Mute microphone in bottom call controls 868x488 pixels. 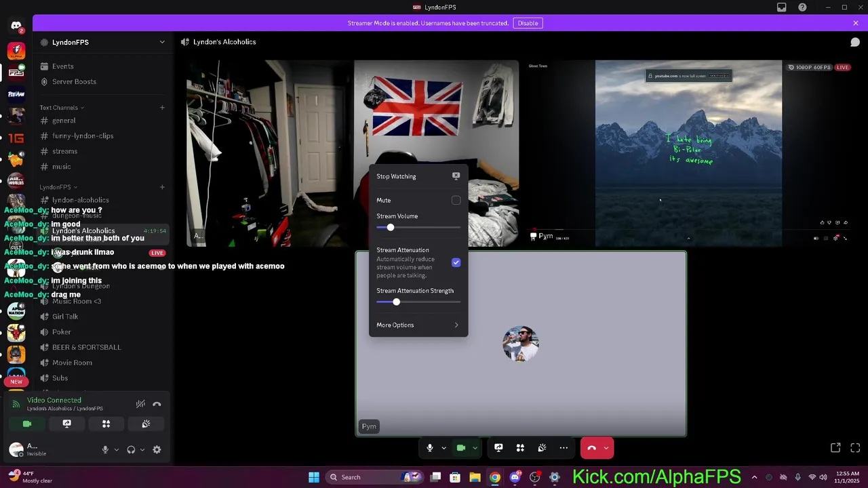[430, 448]
